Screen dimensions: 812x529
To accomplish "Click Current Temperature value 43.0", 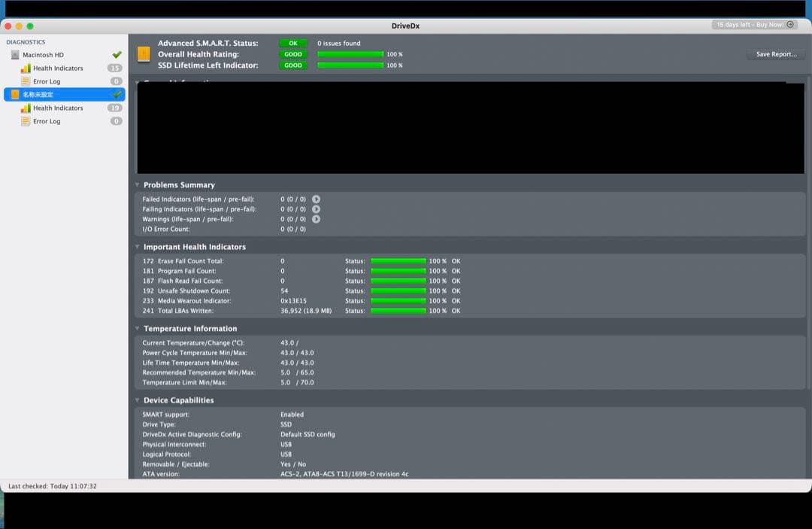I will click(x=289, y=343).
